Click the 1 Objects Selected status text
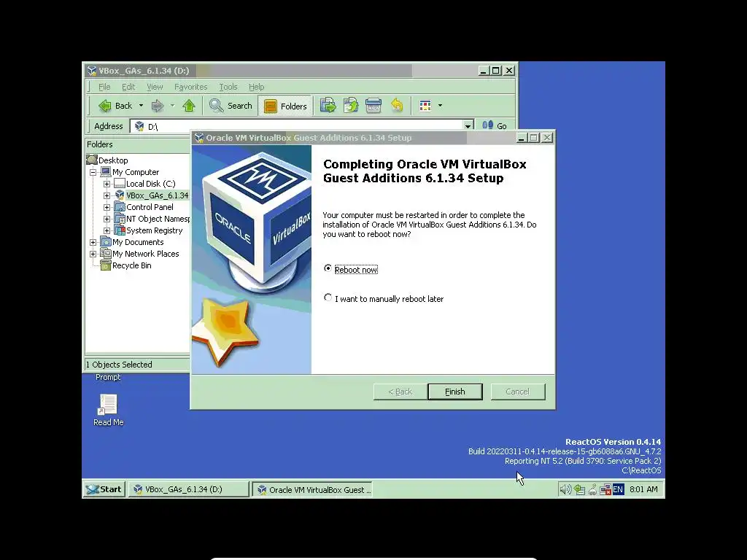Screen dimensions: 747x560 tap(119, 365)
